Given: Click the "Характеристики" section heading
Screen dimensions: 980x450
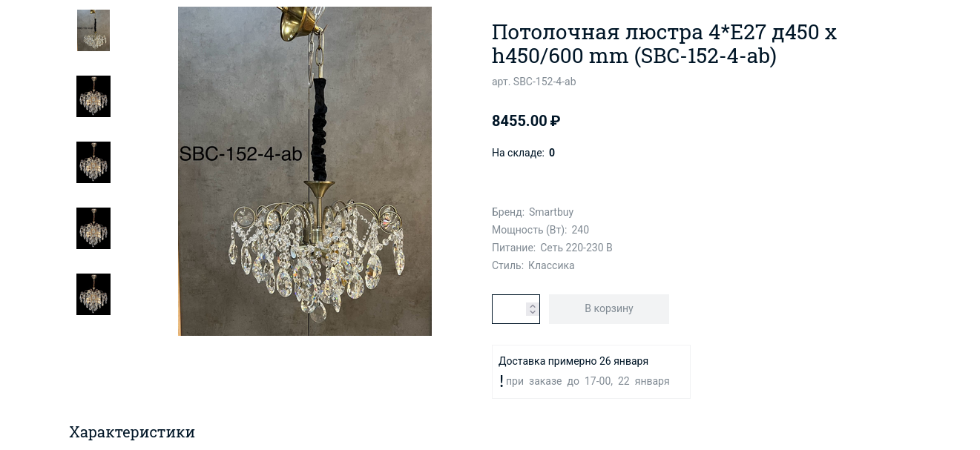Looking at the screenshot, I should 132,432.
